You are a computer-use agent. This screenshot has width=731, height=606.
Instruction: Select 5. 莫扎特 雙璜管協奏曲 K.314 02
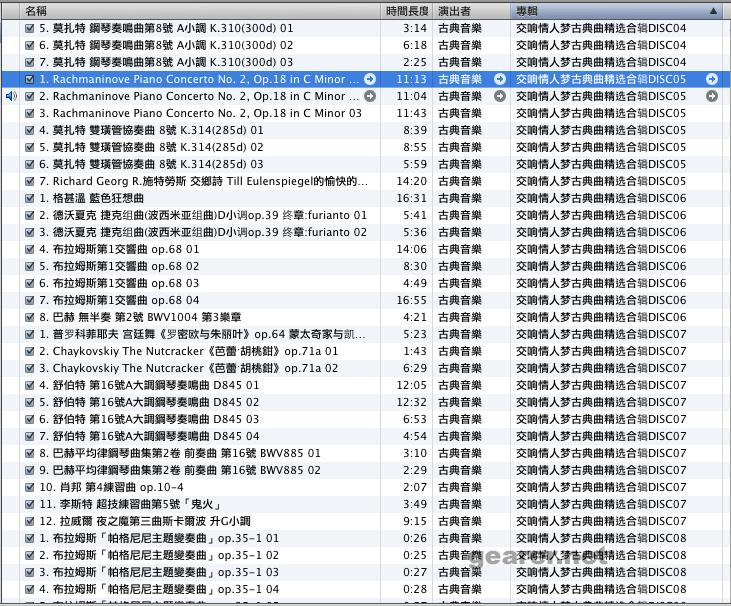(x=151, y=147)
